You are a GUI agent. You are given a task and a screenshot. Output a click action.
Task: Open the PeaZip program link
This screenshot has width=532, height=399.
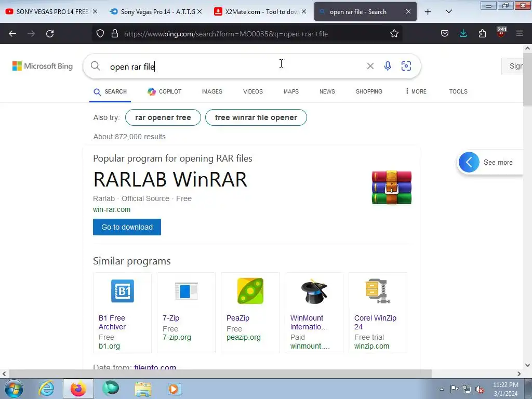(238, 318)
